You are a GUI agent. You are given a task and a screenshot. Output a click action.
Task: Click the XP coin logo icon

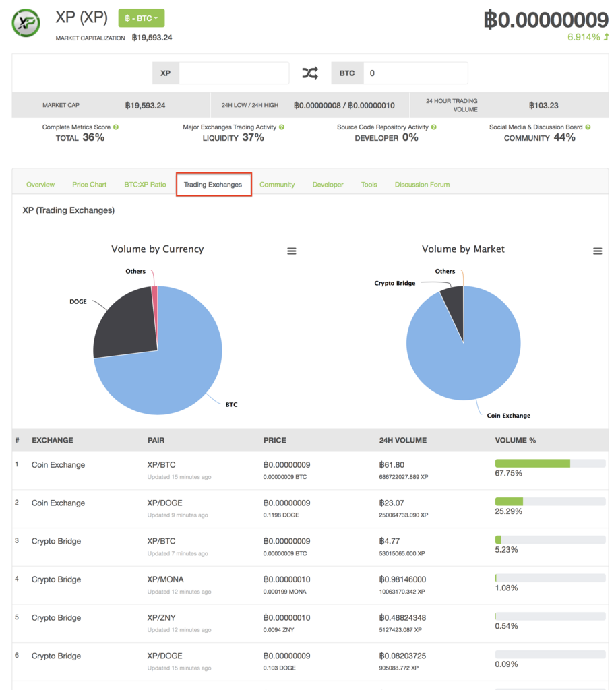point(26,23)
